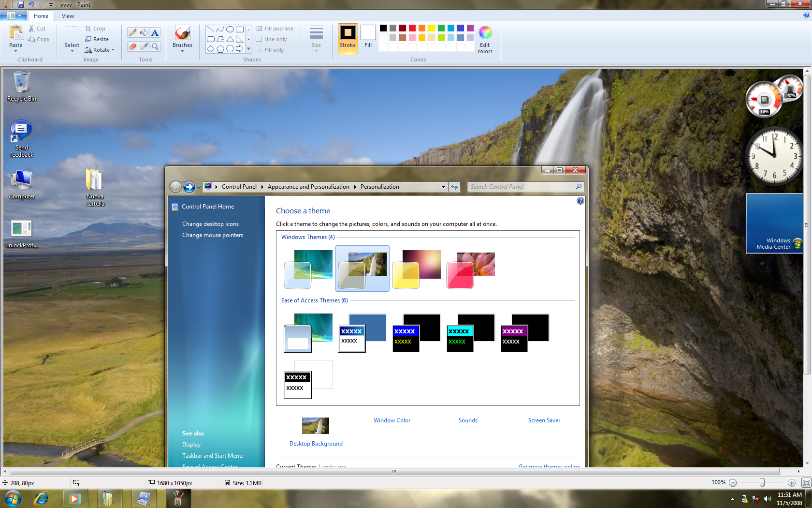Select the Oval shape in Shapes gallery
Screen dimensions: 812x508
click(x=230, y=29)
